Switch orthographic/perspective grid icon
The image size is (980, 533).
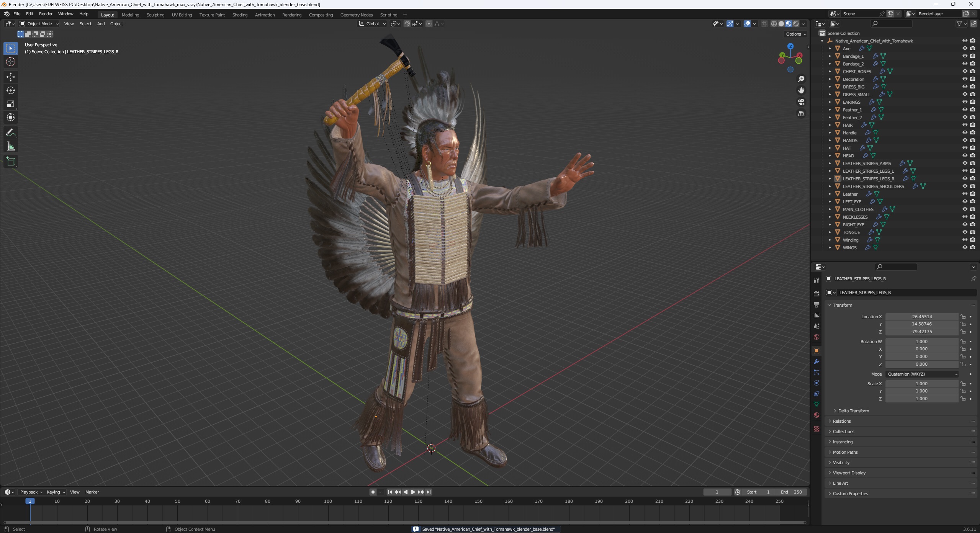point(801,113)
